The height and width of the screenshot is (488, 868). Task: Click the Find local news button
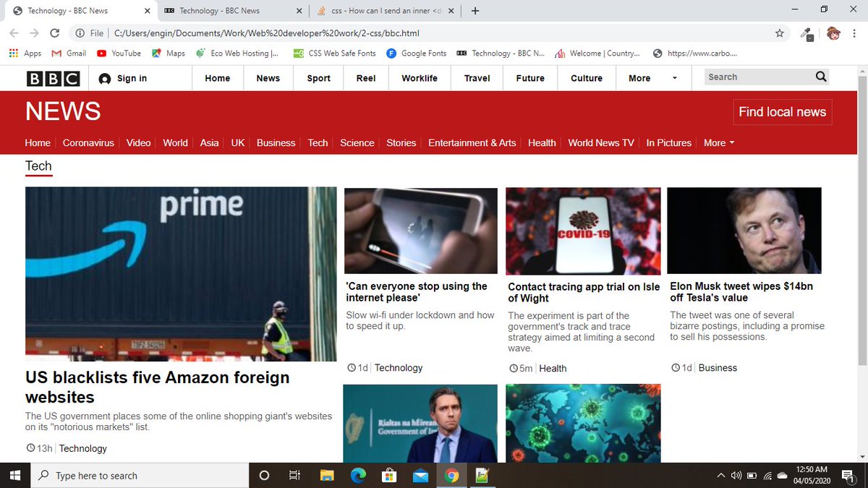point(782,112)
